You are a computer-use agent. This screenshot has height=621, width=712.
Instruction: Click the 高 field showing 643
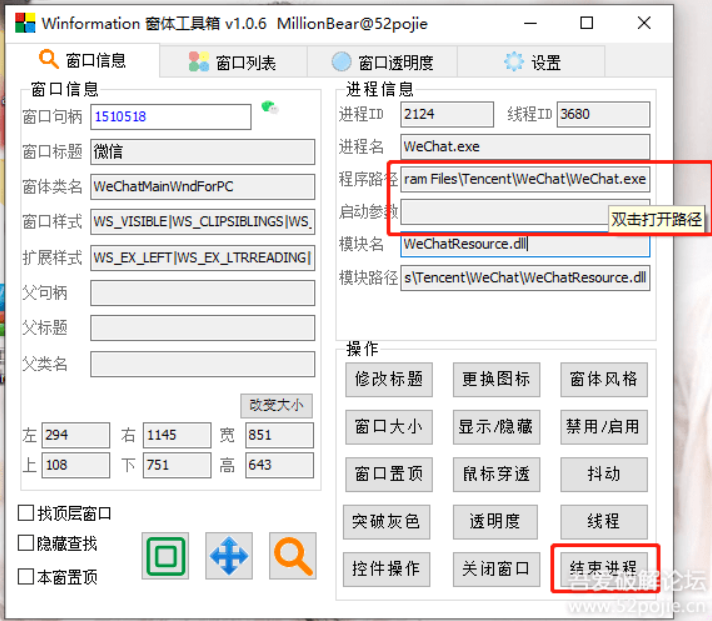(x=279, y=465)
